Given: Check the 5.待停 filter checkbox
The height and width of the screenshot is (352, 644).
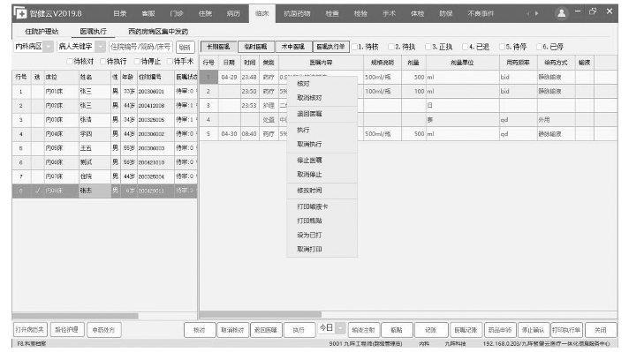Looking at the screenshot, I should pyautogui.click(x=502, y=47).
